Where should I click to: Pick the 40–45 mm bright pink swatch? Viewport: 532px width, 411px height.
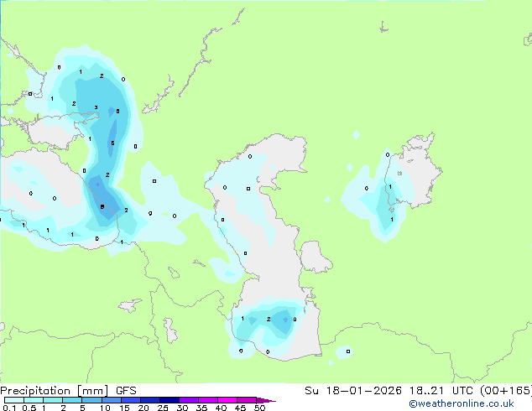227,400
